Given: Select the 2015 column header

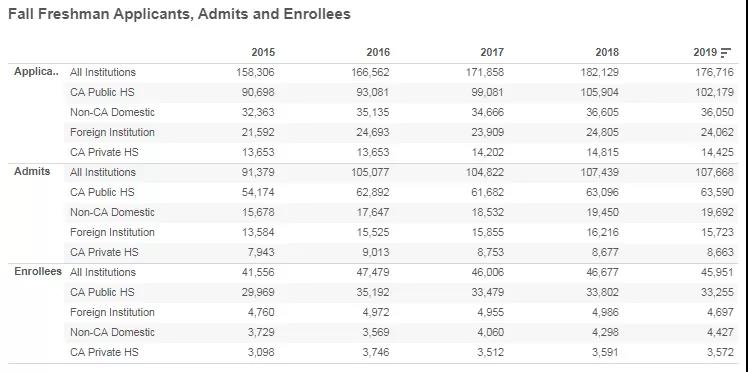Looking at the screenshot, I should click(x=263, y=52).
